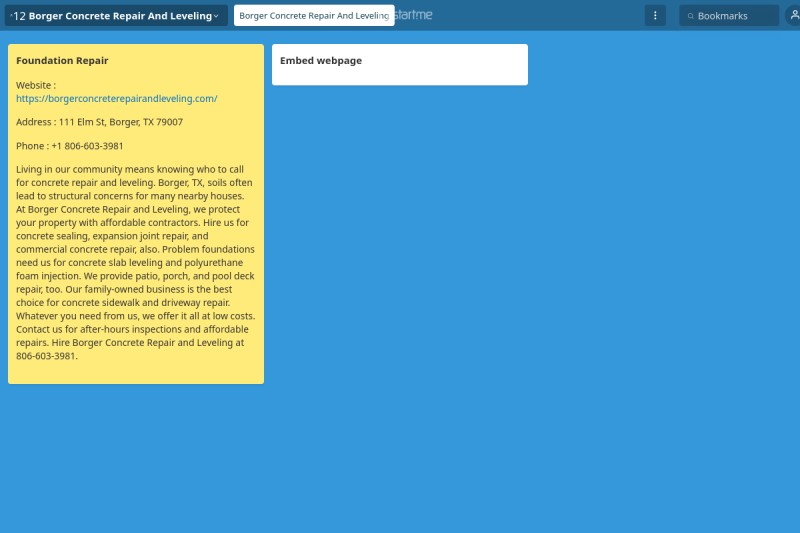Click the start.me logo
Viewport: 800px width, 533px height.
[414, 15]
